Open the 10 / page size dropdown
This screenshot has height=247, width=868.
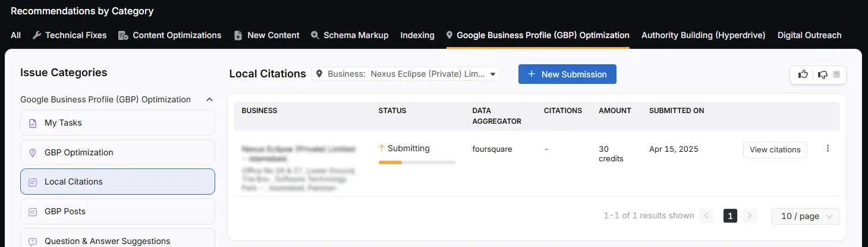pos(805,216)
